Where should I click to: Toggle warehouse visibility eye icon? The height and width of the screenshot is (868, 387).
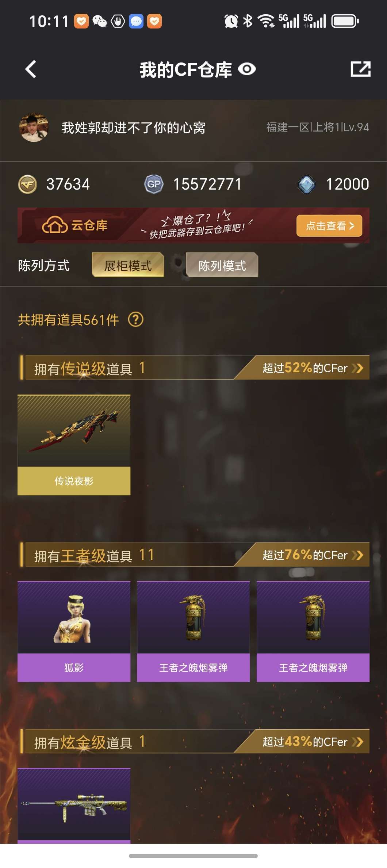pyautogui.click(x=247, y=69)
